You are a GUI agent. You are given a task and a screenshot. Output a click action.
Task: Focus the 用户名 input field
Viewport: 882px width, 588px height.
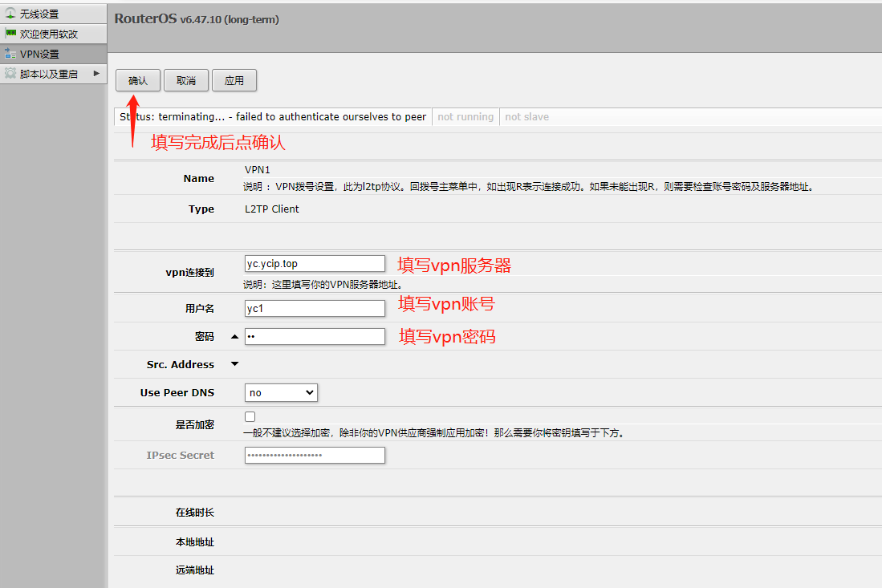click(315, 308)
